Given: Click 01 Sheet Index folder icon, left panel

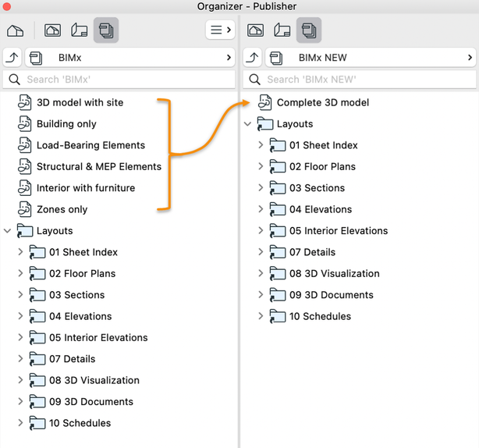Looking at the screenshot, I should (x=37, y=252).
